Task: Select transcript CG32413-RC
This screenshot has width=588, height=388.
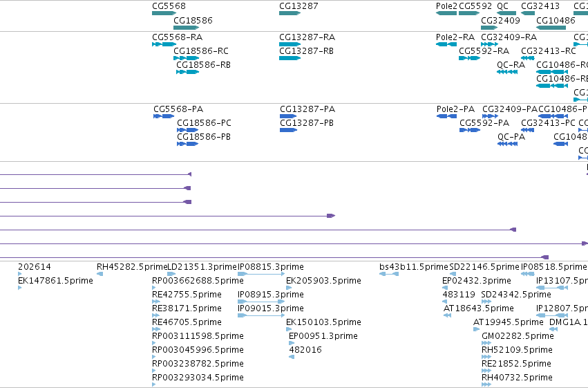Action: [x=548, y=51]
